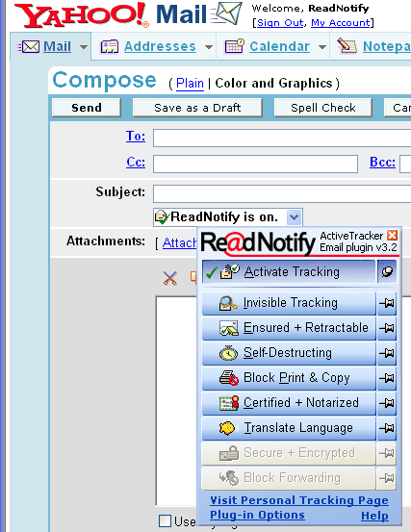Open Plug-in Options
The height and width of the screenshot is (532, 411).
[x=257, y=515]
